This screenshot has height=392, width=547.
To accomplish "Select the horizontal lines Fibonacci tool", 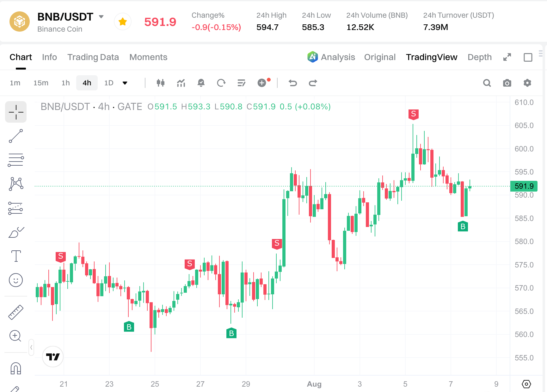I will (x=16, y=160).
